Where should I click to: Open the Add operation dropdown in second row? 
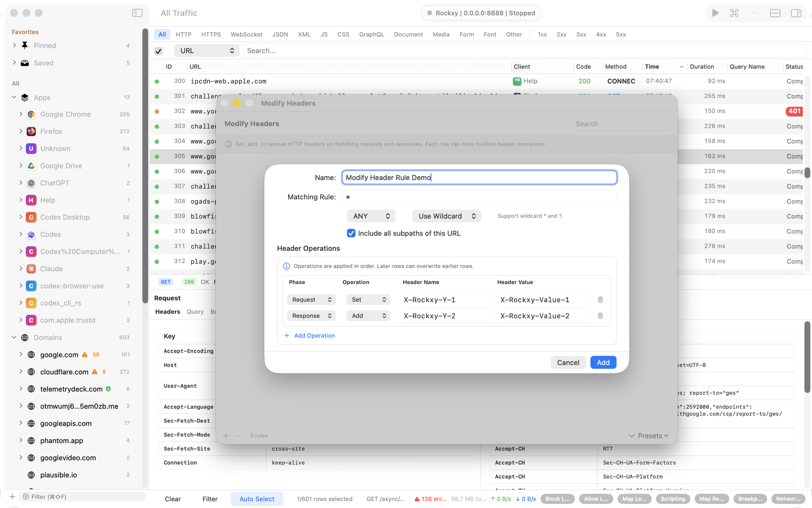368,316
